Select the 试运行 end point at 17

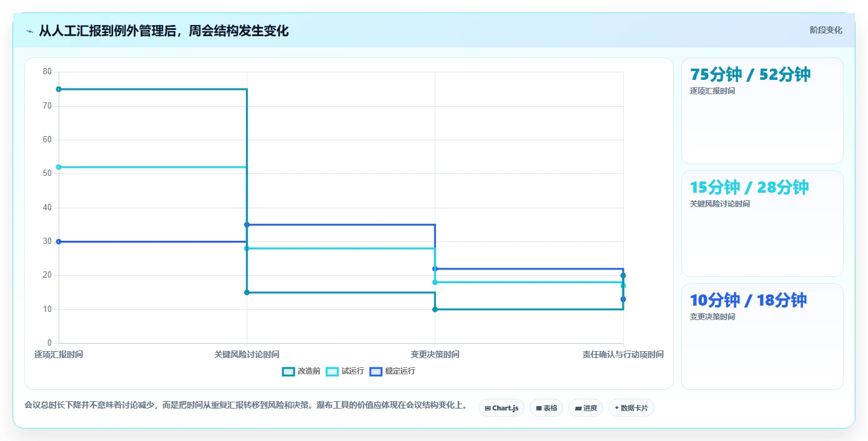tap(623, 286)
